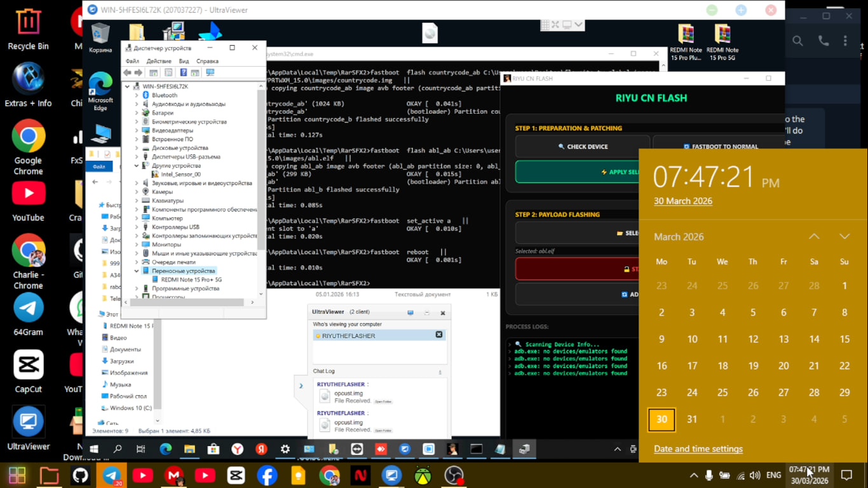The width and height of the screenshot is (868, 488).
Task: Collapse Переносные устройства category
Action: pos(137,271)
